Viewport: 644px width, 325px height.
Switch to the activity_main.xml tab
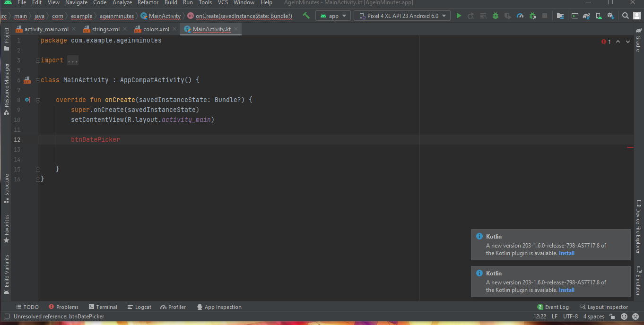click(46, 29)
